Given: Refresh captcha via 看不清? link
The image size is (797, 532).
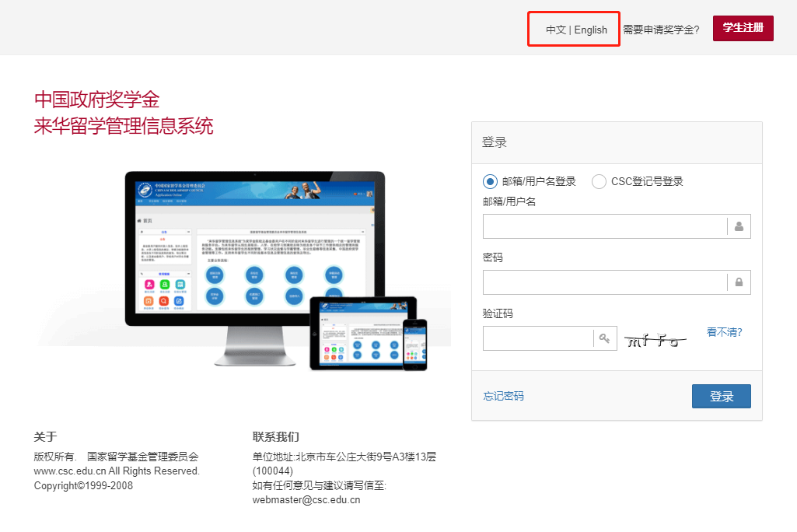Looking at the screenshot, I should tap(724, 332).
